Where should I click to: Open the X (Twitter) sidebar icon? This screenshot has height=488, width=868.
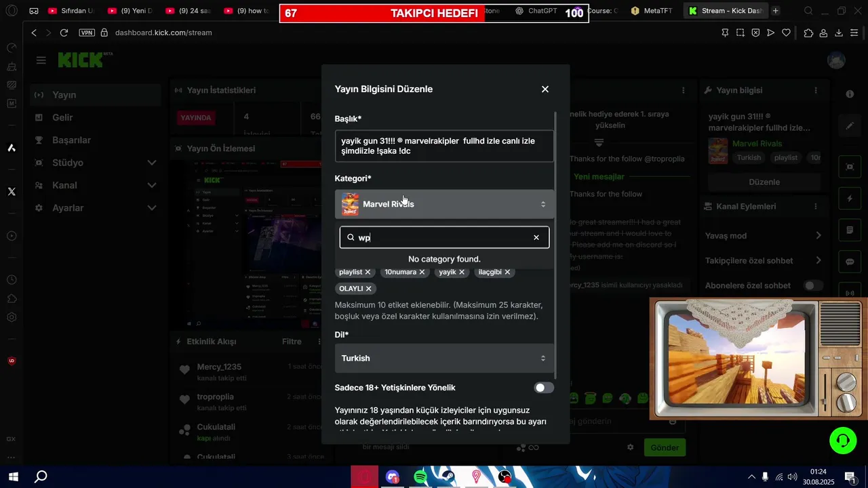(12, 192)
